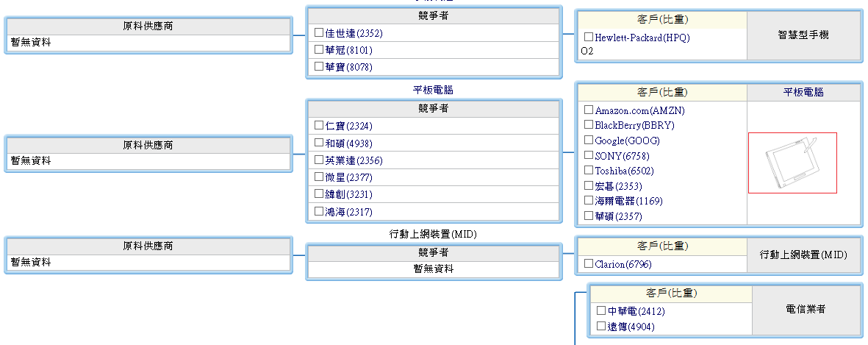
Task: Open the BlackBerry(BBRY) customer link
Action: (x=634, y=125)
